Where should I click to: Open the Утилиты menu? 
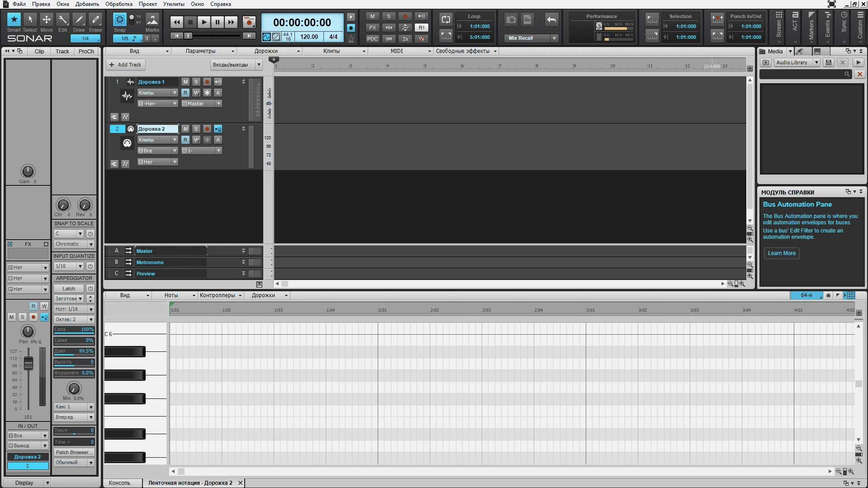tap(174, 4)
